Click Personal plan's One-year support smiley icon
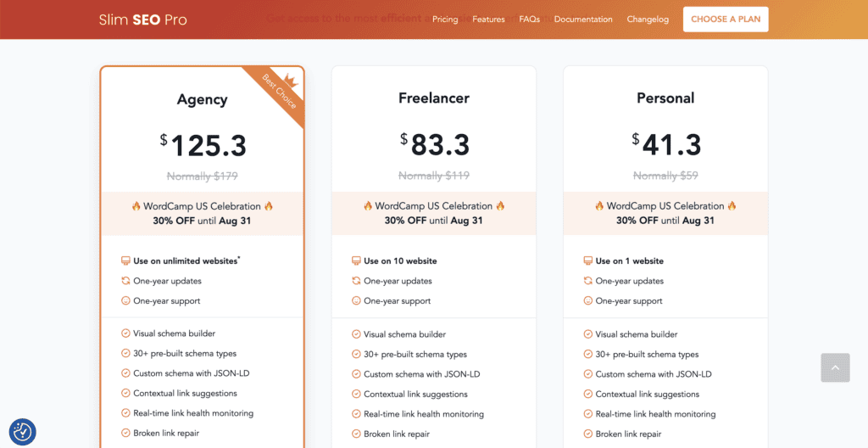 588,300
